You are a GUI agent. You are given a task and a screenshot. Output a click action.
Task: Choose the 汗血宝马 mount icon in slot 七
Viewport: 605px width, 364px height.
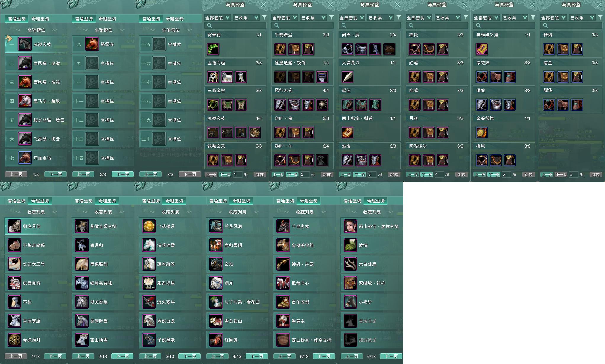click(x=25, y=158)
